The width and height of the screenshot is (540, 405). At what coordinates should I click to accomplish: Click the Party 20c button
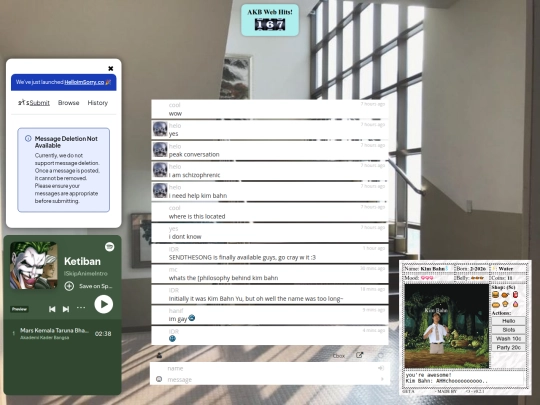(508, 348)
